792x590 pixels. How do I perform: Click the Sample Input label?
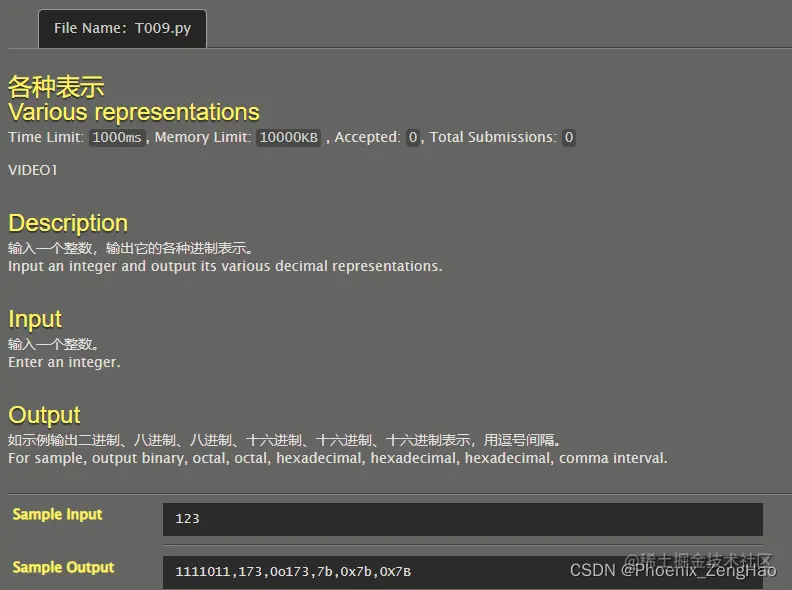pos(57,514)
